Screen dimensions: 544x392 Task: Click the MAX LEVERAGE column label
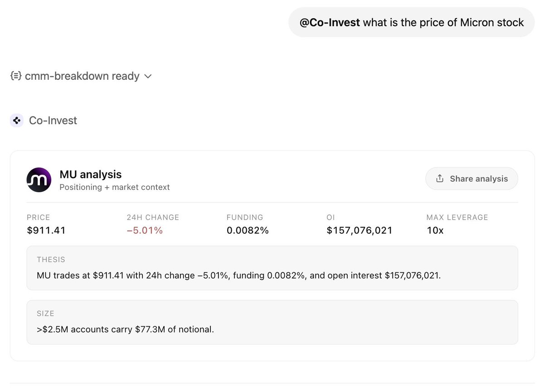(457, 218)
